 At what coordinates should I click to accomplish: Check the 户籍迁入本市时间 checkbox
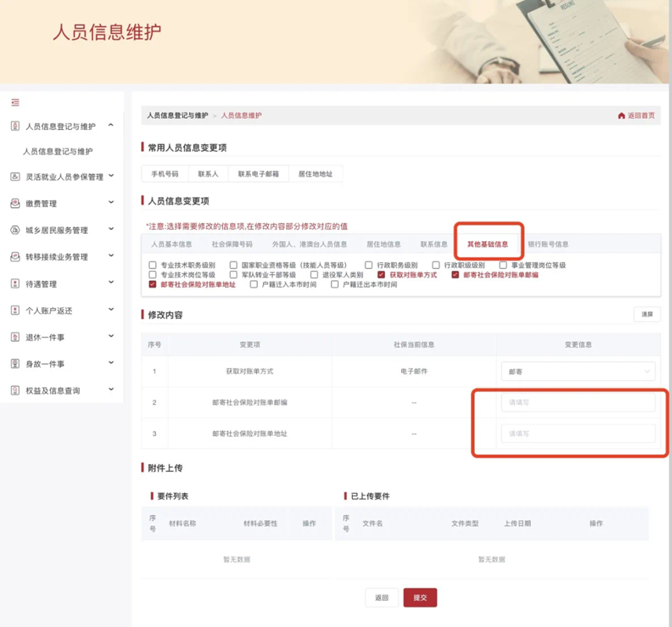click(254, 284)
